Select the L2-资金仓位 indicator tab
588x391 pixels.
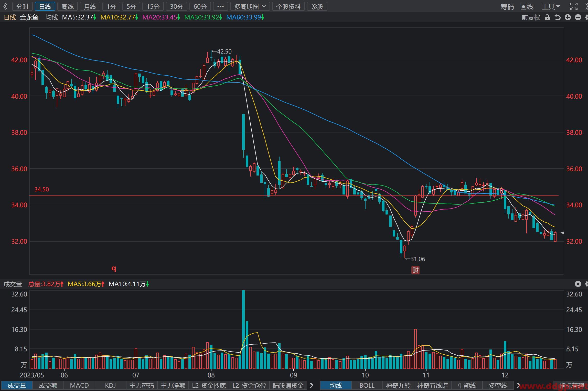point(249,385)
